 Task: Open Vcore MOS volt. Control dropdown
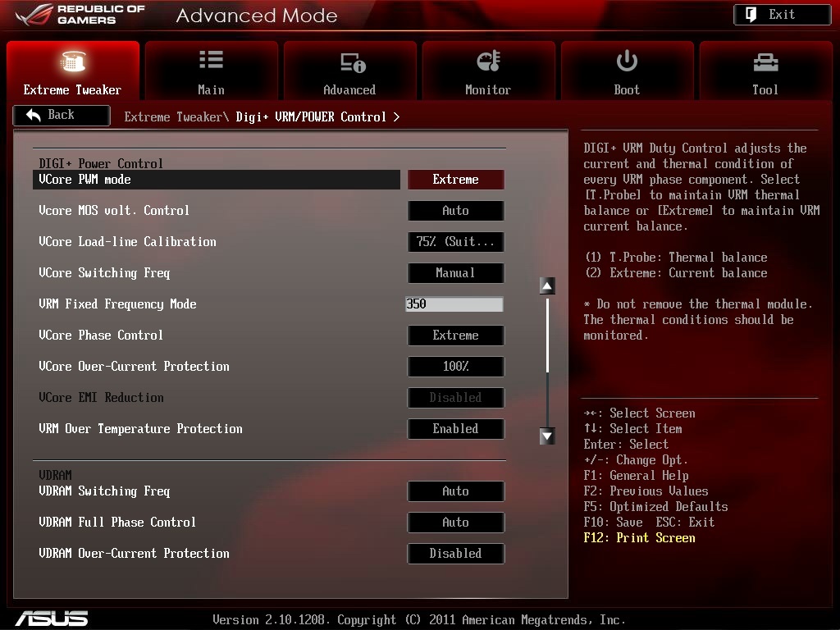456,211
